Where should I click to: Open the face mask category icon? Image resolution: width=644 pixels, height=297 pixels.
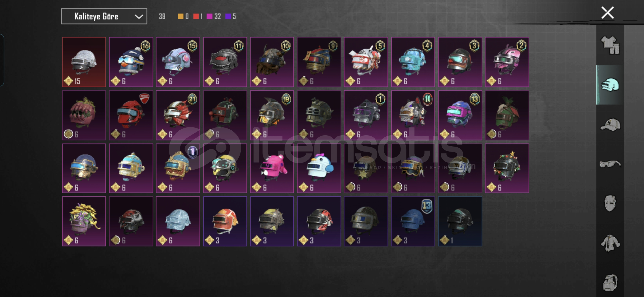[610, 203]
